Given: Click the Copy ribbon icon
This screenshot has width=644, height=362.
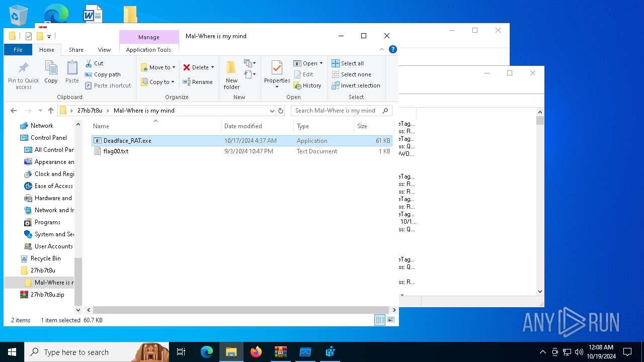Looking at the screenshot, I should tap(51, 72).
